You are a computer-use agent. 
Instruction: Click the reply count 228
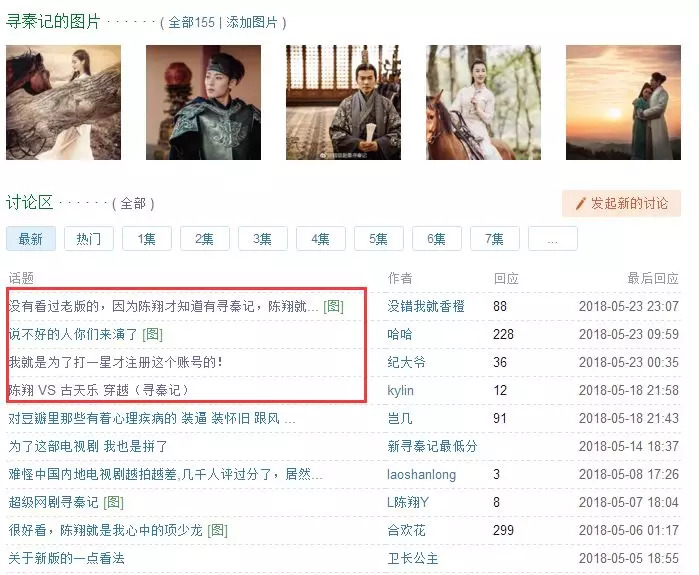click(503, 334)
